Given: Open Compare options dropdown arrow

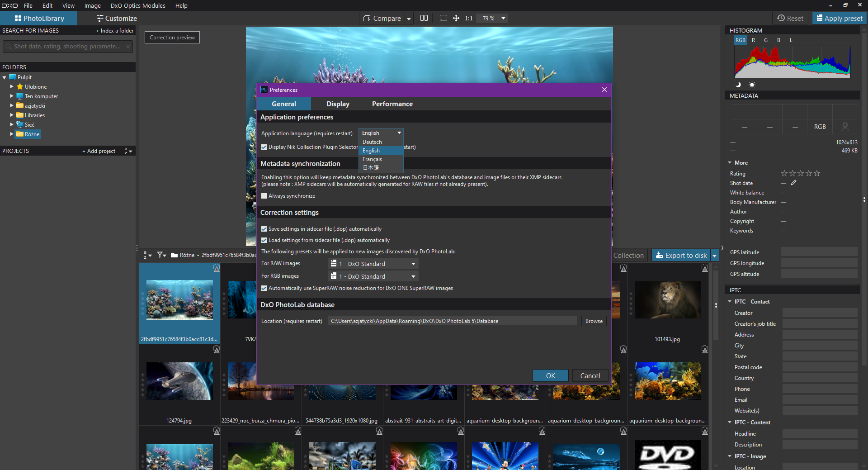Looking at the screenshot, I should (409, 19).
